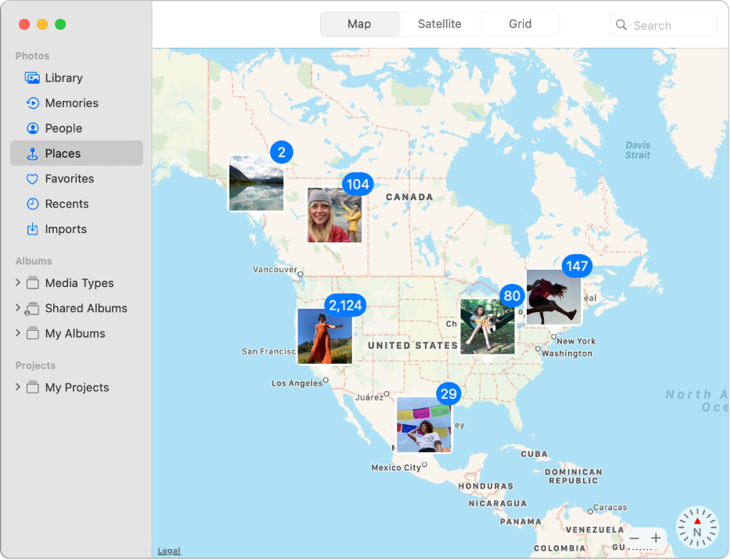
Task: Open the Legal link on the map
Action: click(x=169, y=550)
